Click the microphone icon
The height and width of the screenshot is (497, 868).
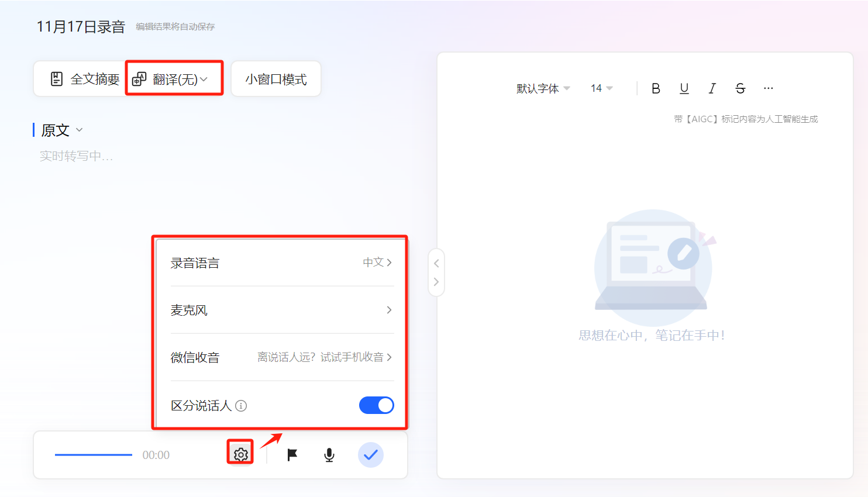(329, 455)
